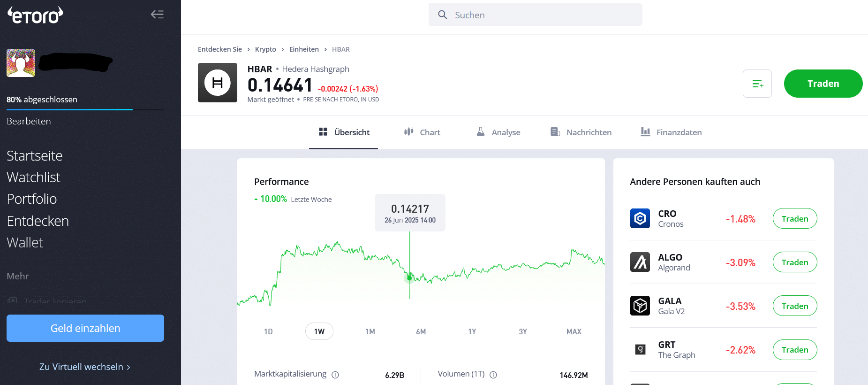Open Startseite in the sidebar
The width and height of the screenshot is (868, 385).
click(35, 156)
